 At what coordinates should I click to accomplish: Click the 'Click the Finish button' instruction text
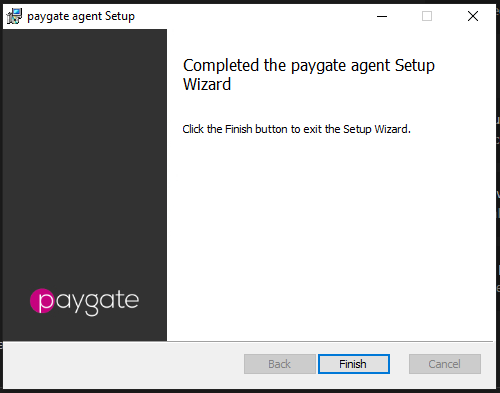[x=296, y=129]
